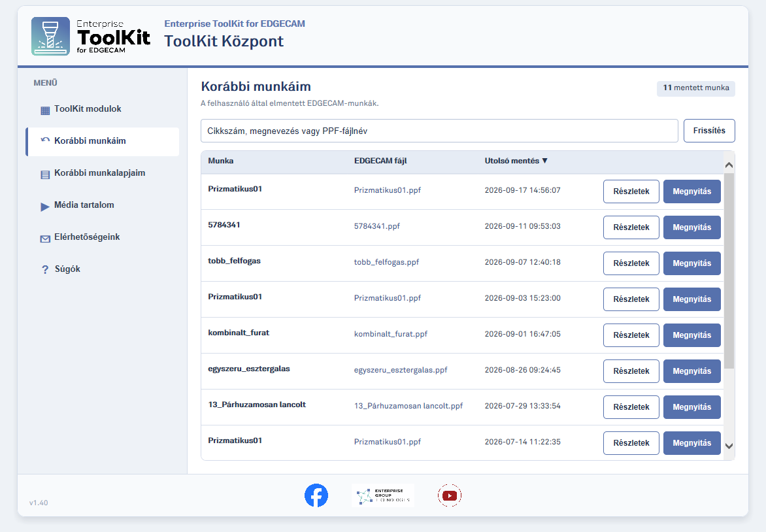766x532 pixels.
Task: Click the timestamp 2026-09-11 09:53:03
Action: [x=522, y=226]
